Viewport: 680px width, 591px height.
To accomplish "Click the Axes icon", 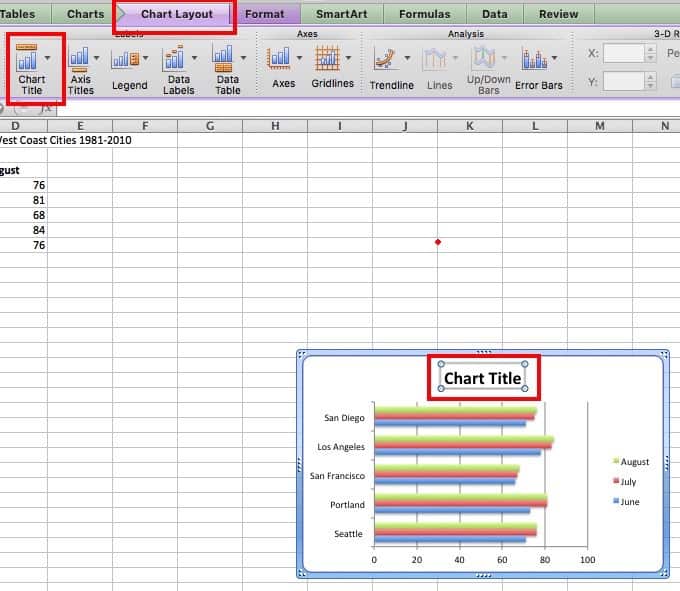I will tap(278, 59).
